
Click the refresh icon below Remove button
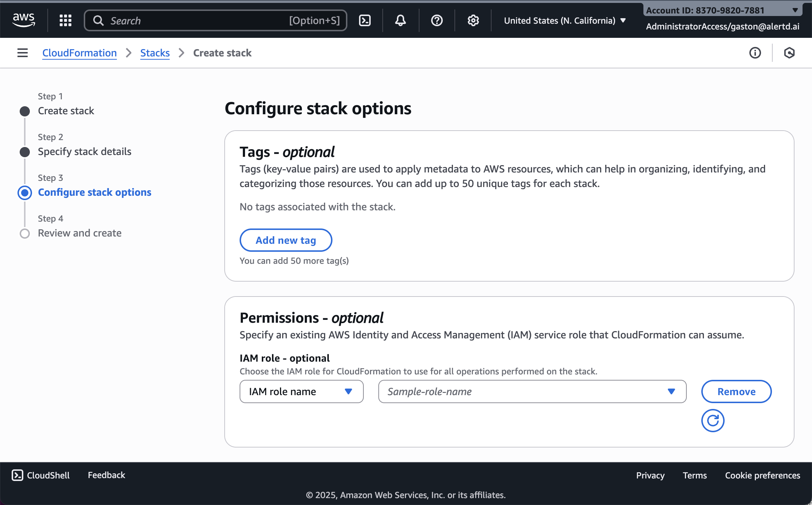tap(713, 420)
